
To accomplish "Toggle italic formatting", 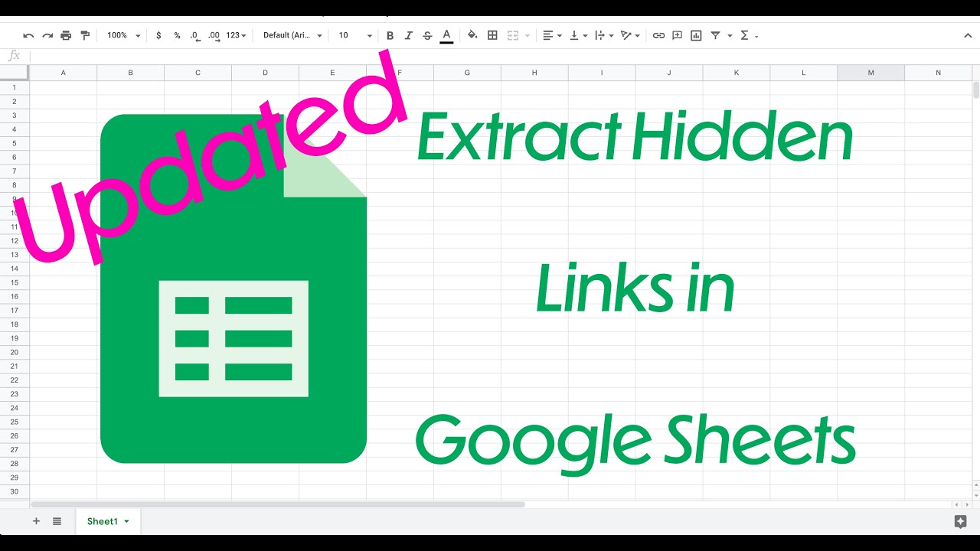I will (408, 35).
